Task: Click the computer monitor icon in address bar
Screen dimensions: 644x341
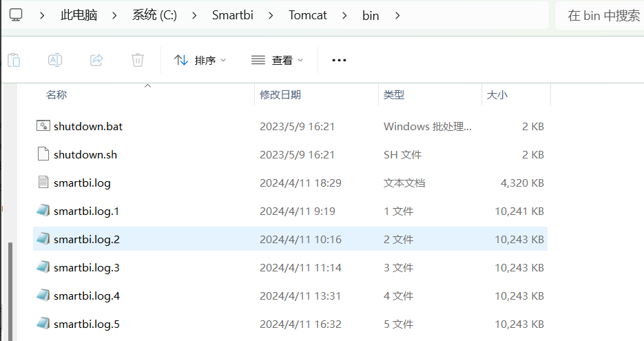Action: tap(16, 15)
